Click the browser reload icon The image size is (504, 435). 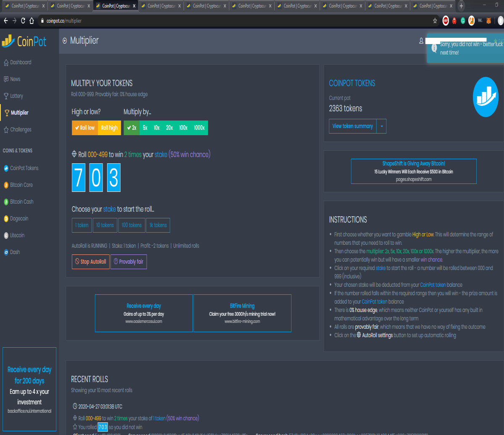(x=23, y=21)
